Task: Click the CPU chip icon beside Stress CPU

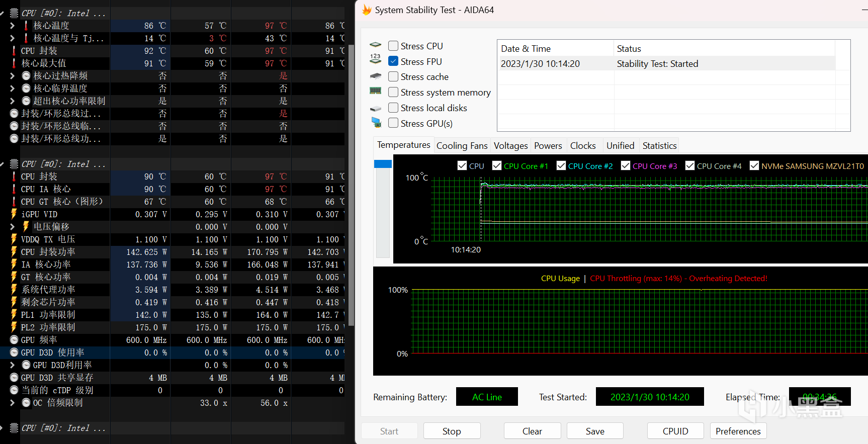Action: tap(375, 45)
